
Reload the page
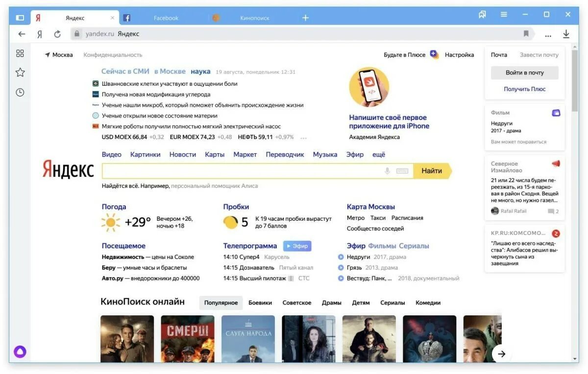(57, 34)
